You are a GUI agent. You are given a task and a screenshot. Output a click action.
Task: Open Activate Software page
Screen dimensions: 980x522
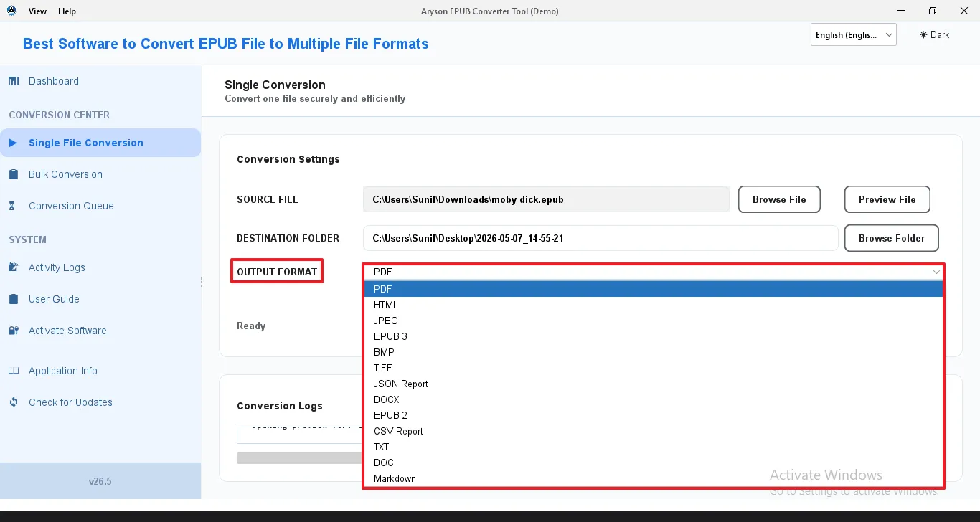click(100, 331)
